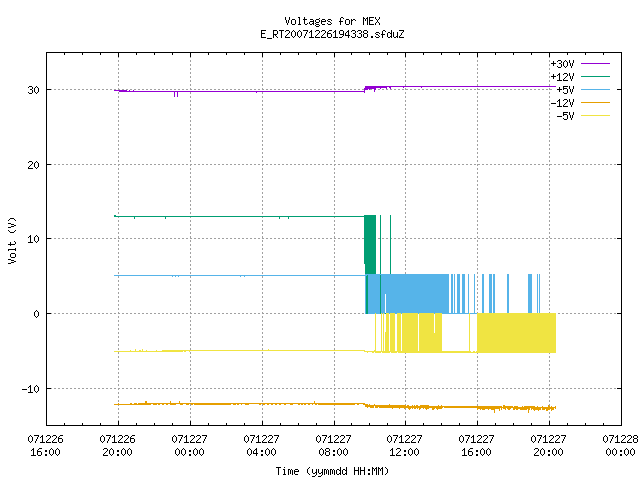Click the 'Time (yymmdd HH:MM)' axis label
Viewport: 640px width, 480px height.
pyautogui.click(x=332, y=471)
